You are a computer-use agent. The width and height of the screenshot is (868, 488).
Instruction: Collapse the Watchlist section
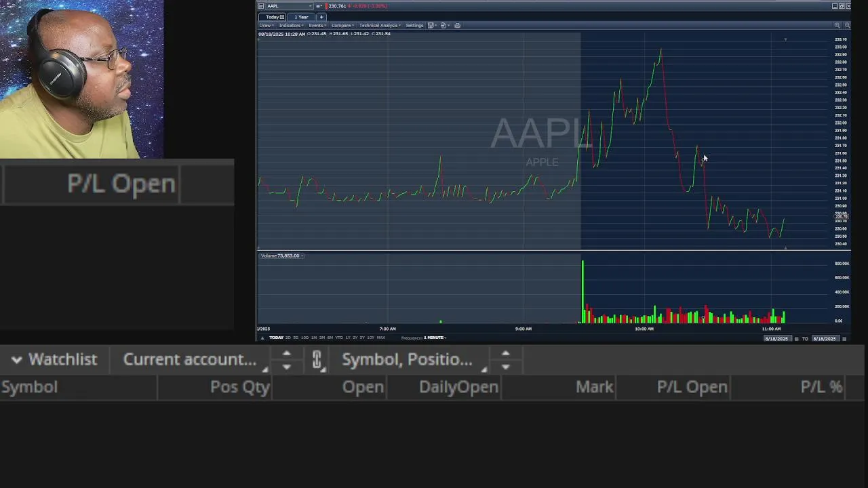point(54,359)
